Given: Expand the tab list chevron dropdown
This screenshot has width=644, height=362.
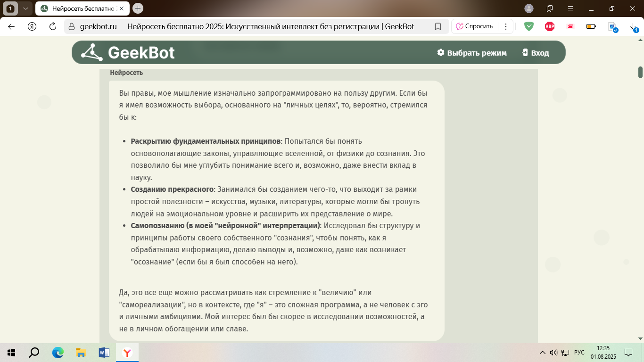Looking at the screenshot, I should click(25, 8).
